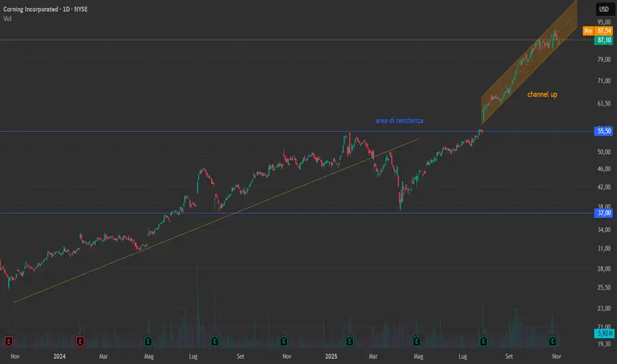
Task: Open the green earnings marker at Mag 2024
Action: click(148, 341)
